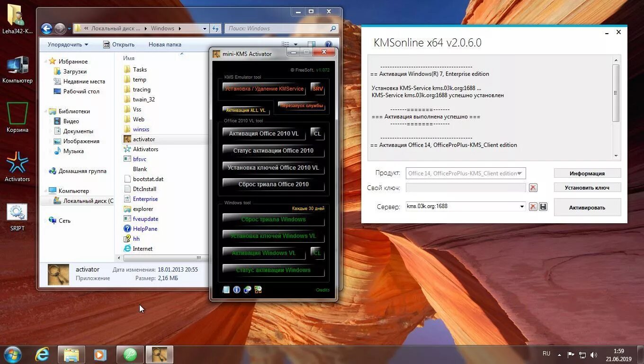
Task: Select the Компьютер desktop icon
Action: tap(17, 69)
